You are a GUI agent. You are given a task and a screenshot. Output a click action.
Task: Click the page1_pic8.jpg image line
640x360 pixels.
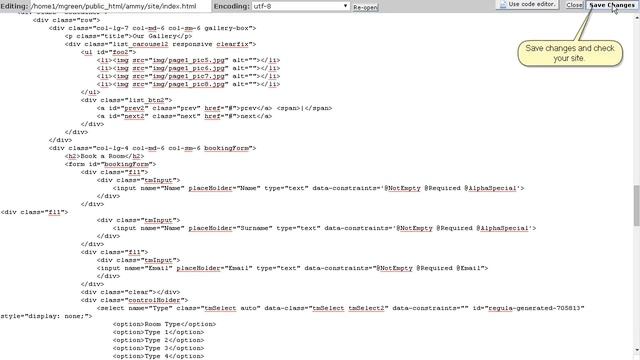click(188, 84)
